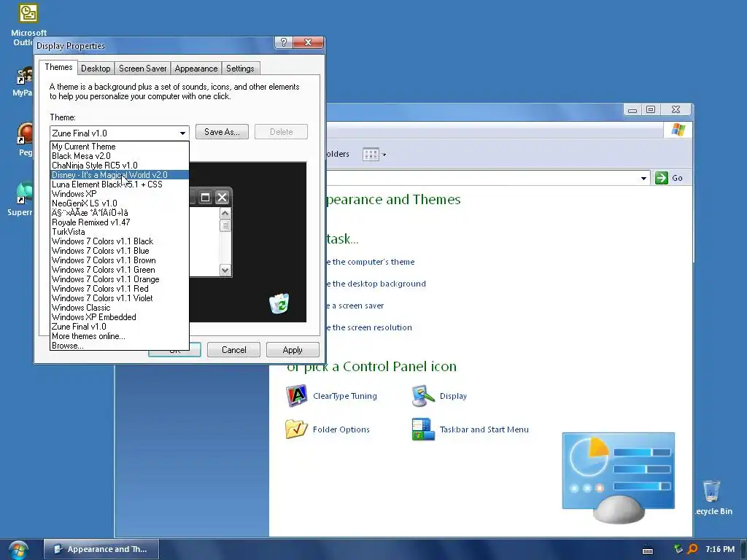Select Windows 7 Colors v1.1 Black
747x560 pixels.
(x=120, y=241)
